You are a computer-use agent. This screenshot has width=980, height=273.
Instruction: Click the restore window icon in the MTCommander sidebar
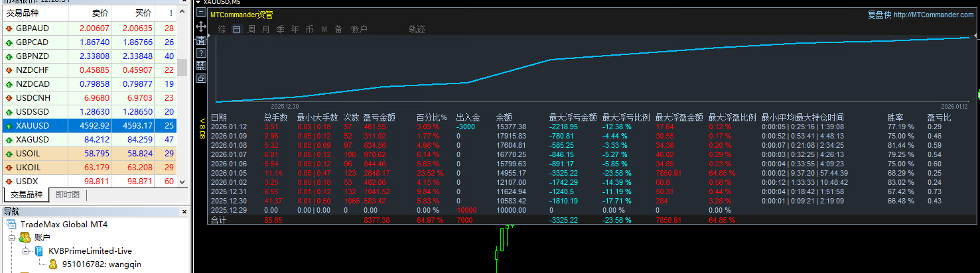click(x=201, y=78)
